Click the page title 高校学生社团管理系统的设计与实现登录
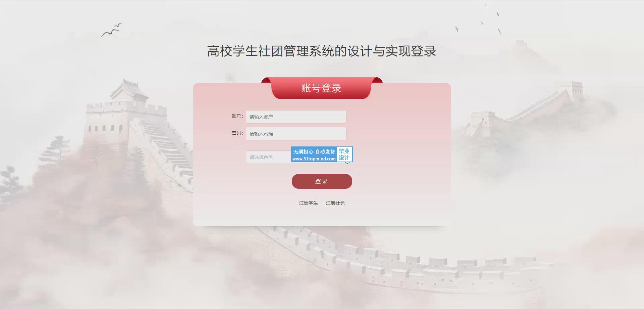644x309 pixels. click(322, 51)
